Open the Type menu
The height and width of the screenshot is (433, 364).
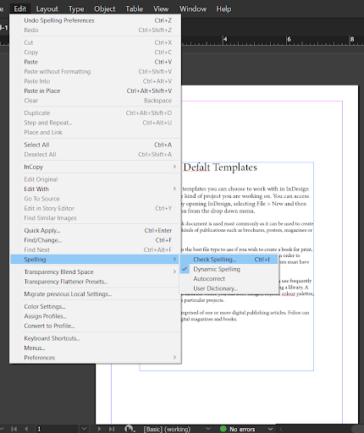tap(76, 9)
